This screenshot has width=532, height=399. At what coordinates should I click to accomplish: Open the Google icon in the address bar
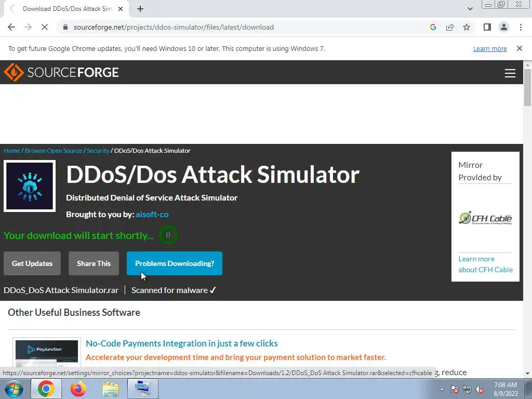click(x=433, y=27)
